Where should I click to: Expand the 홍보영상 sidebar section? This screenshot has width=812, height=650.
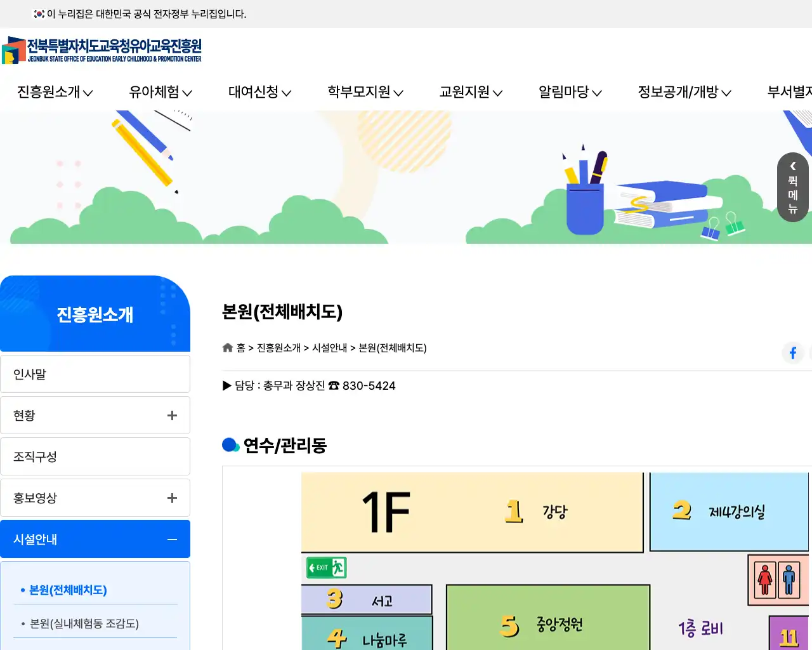171,498
